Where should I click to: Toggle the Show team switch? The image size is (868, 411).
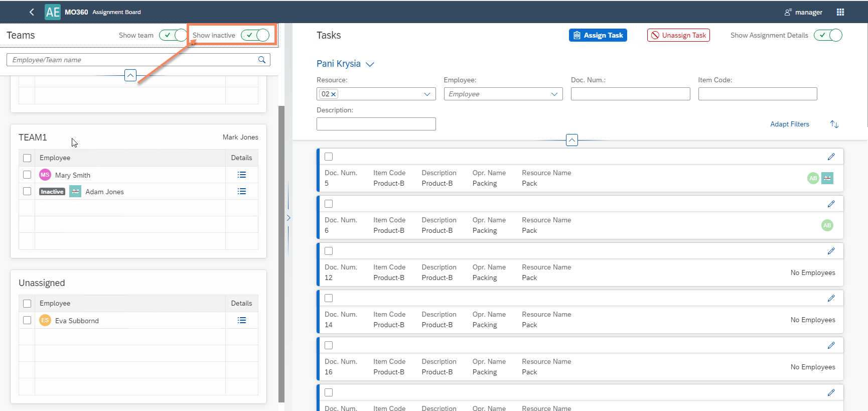pyautogui.click(x=173, y=35)
